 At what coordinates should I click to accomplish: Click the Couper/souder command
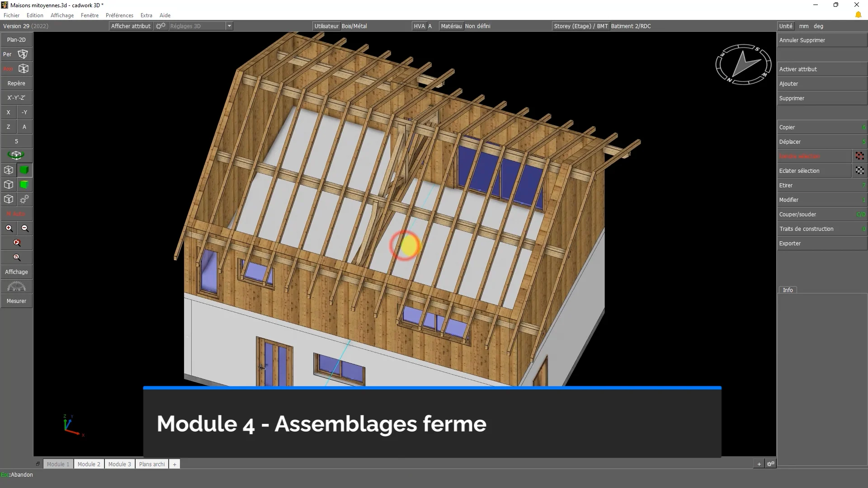click(x=822, y=214)
